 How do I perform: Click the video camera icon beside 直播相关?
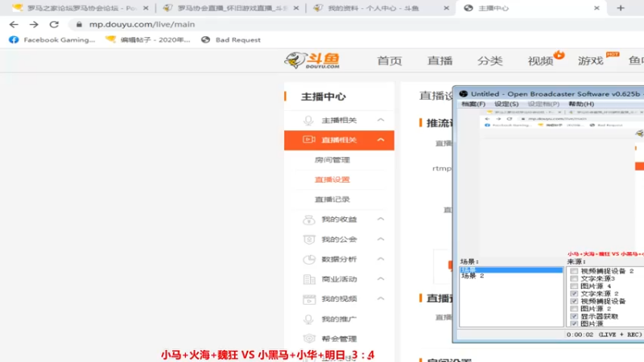[x=309, y=139]
